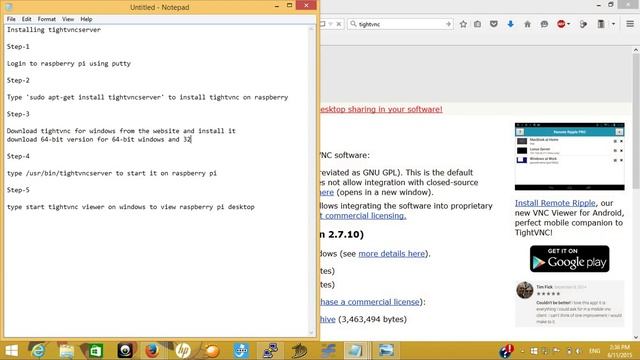Open Notepad View menu
640x360 pixels.
pos(68,19)
